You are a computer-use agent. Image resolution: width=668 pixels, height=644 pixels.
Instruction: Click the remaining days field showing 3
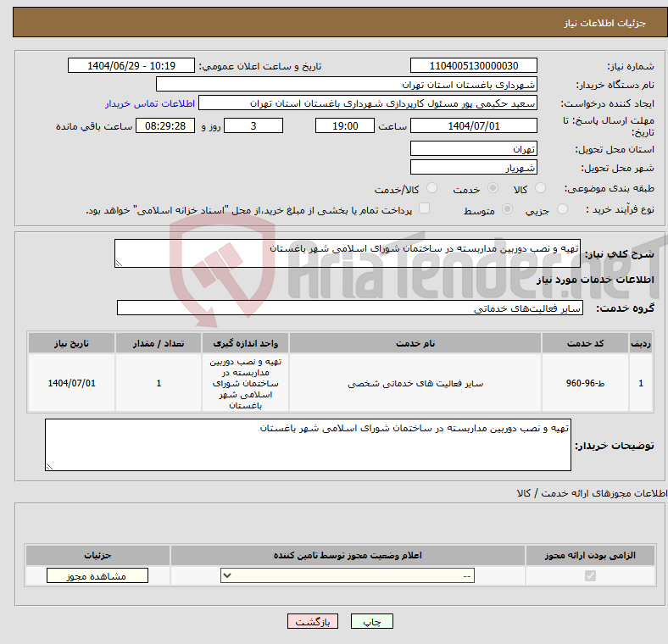[x=253, y=125]
